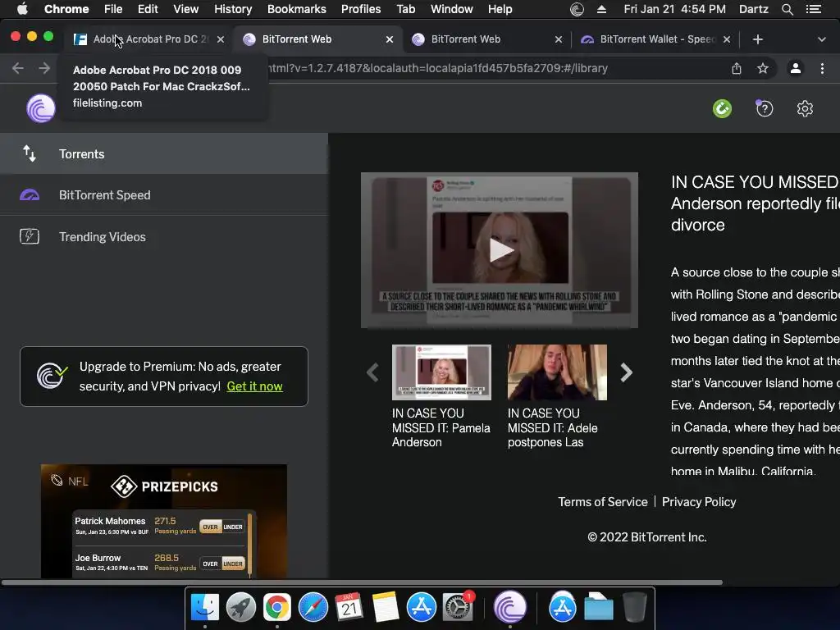Open the help question mark icon
This screenshot has height=630, width=840.
(765, 109)
